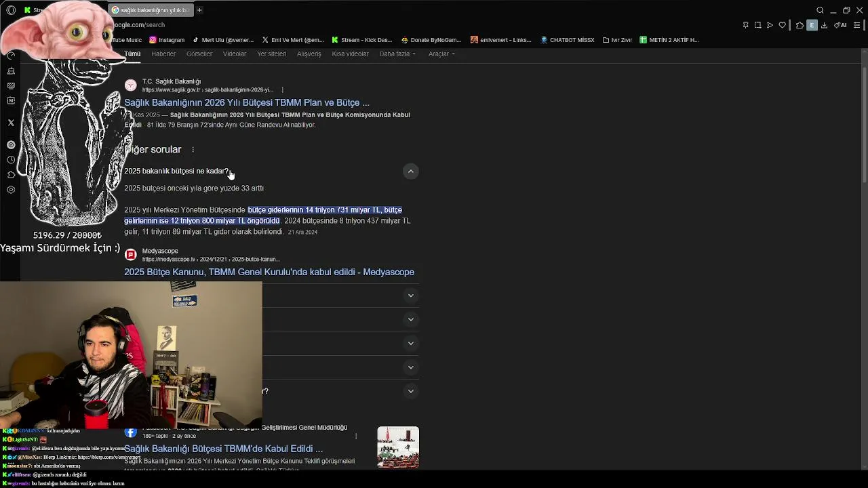Open the sidebar Extensions cube icon
The height and width of the screenshot is (488, 868).
click(x=11, y=175)
